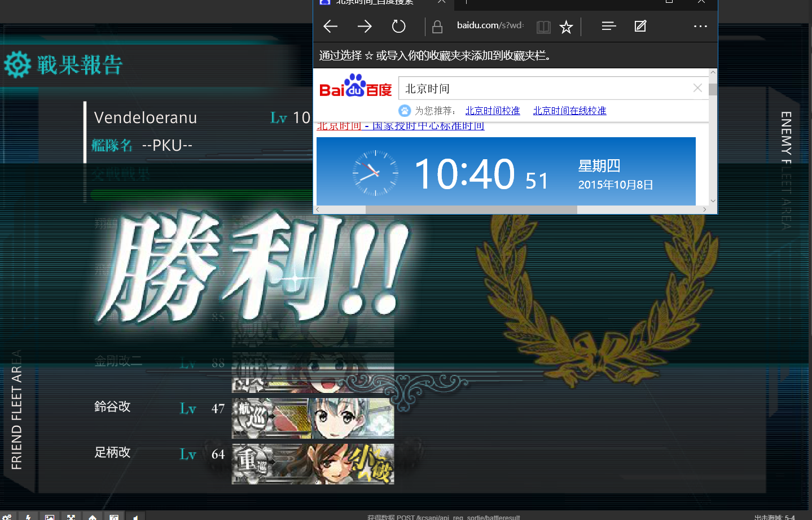Viewport: 812px width, 520px height.
Task: Click 鈴谷改 ship card banner
Action: point(313,418)
